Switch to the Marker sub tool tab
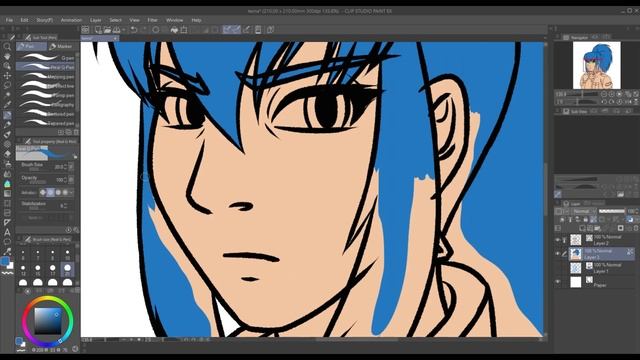This screenshot has width=640, height=360. 61,47
